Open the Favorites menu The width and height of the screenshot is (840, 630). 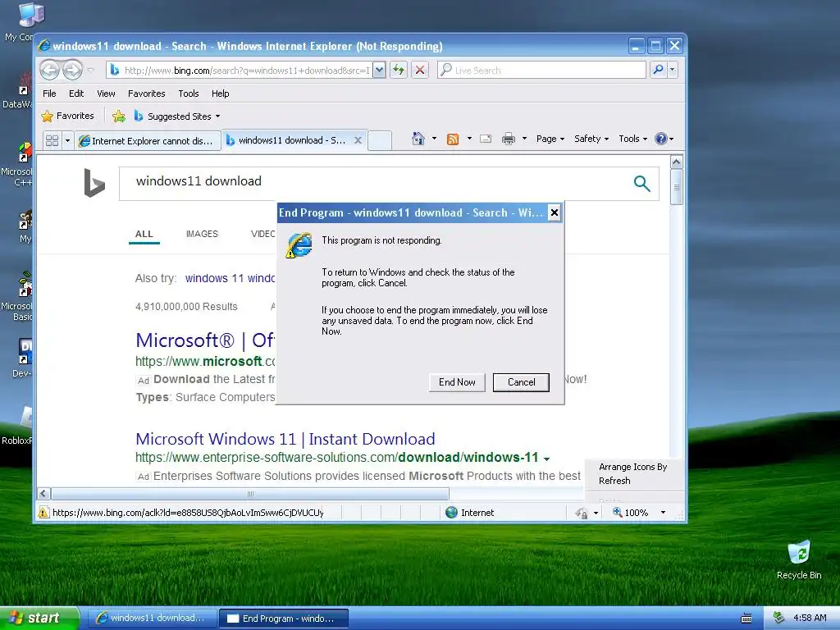[146, 94]
